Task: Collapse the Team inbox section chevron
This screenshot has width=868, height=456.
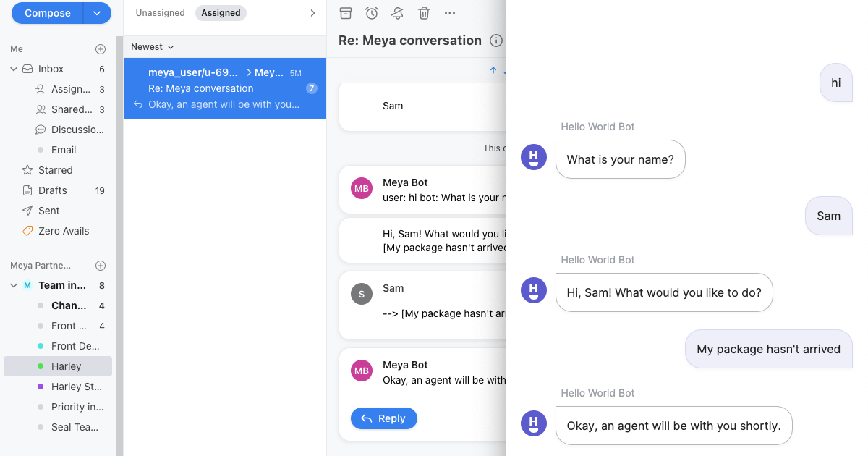Action: point(13,285)
